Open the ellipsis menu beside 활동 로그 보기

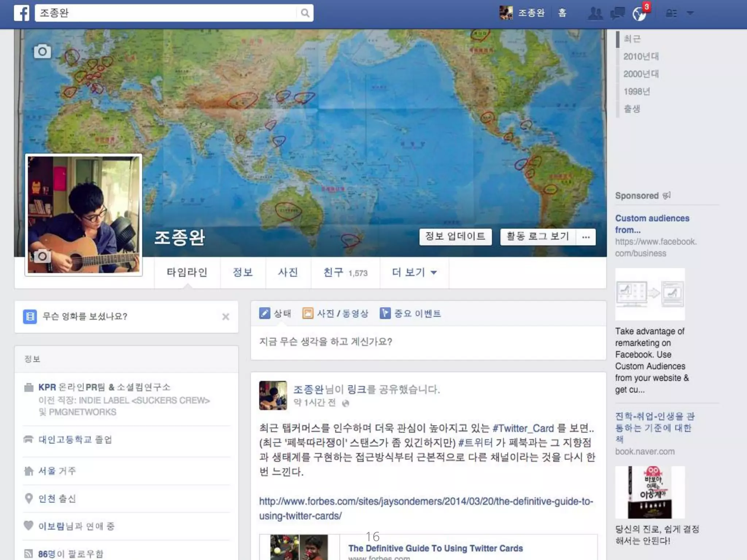(586, 237)
